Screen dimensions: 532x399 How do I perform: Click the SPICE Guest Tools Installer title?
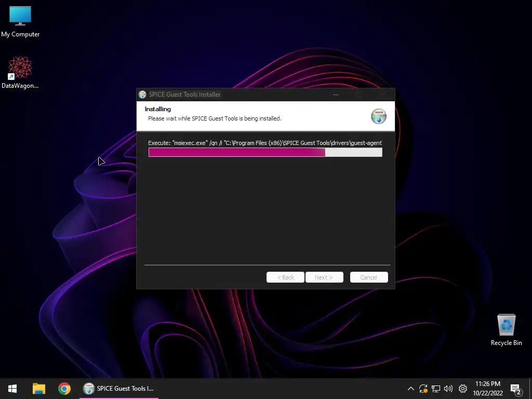pos(185,95)
